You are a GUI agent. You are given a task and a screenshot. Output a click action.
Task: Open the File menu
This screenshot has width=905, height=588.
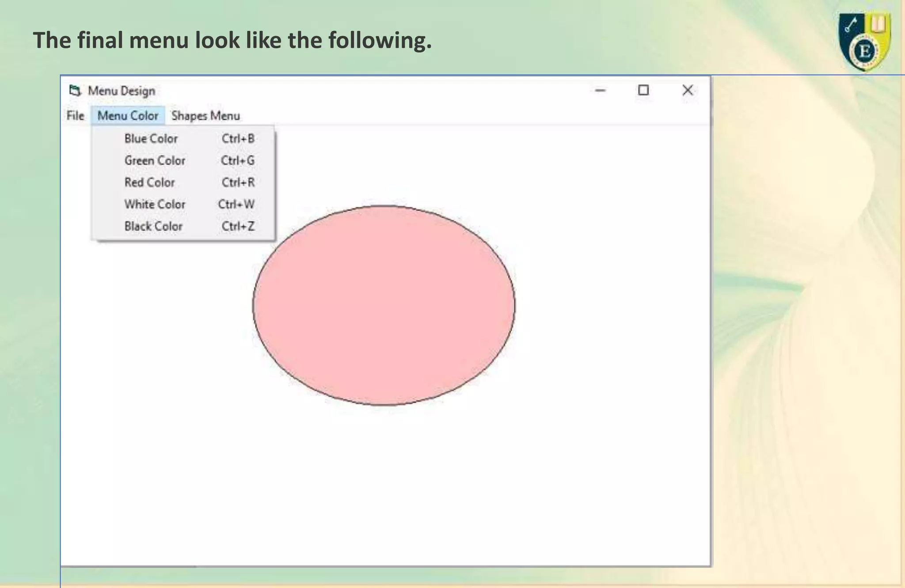tap(76, 116)
